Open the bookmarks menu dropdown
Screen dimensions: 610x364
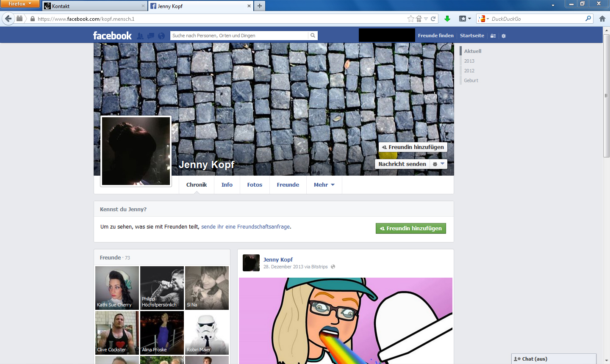point(465,19)
